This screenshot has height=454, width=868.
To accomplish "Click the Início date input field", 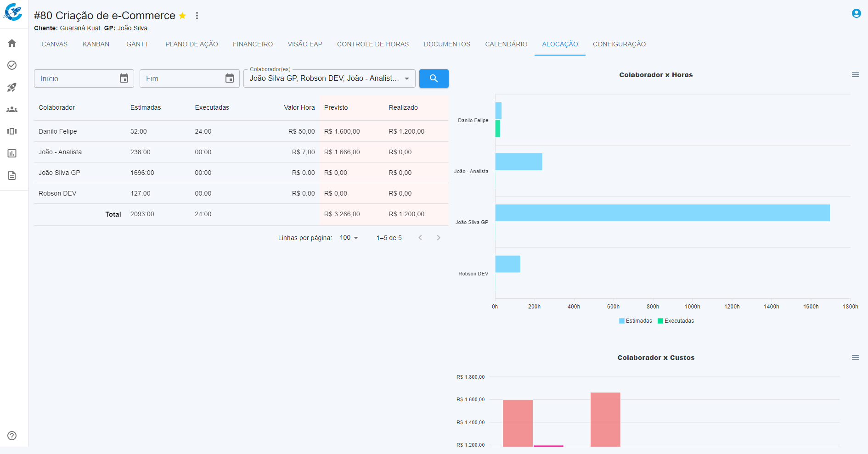I will pos(76,78).
